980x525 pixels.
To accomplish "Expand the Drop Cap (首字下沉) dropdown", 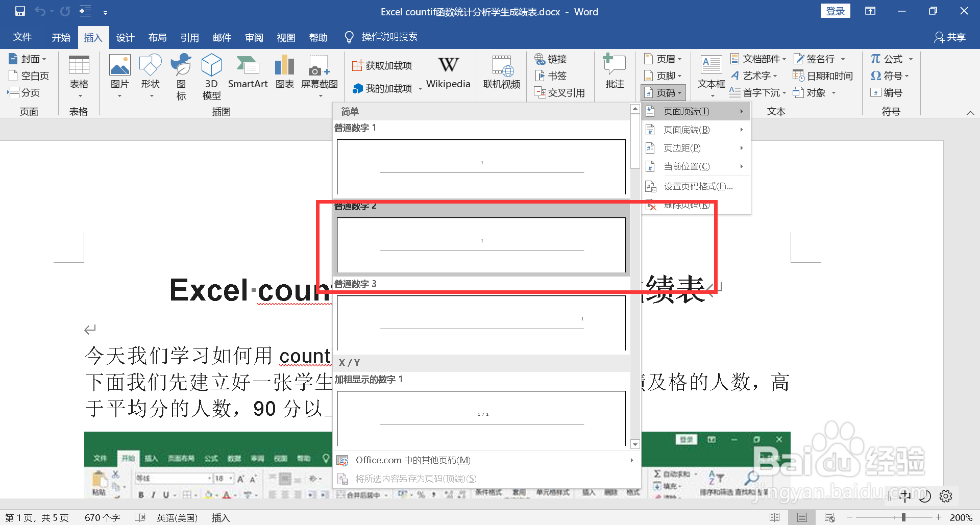I will tap(758, 92).
